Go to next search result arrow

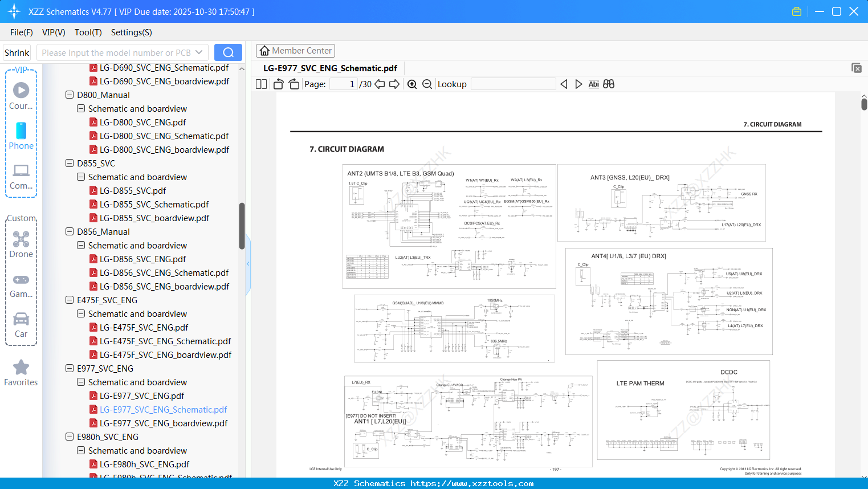[578, 84]
